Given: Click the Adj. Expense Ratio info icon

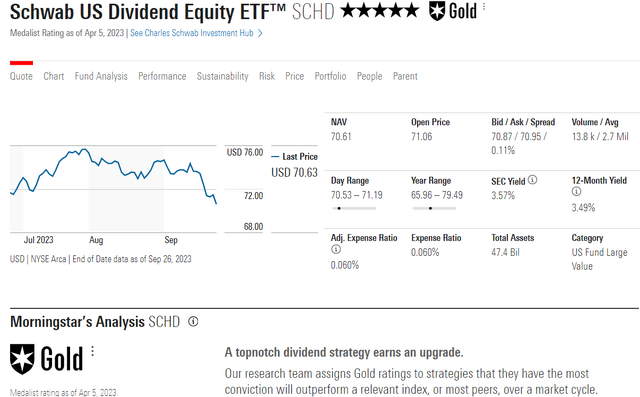Looking at the screenshot, I should coord(336,249).
